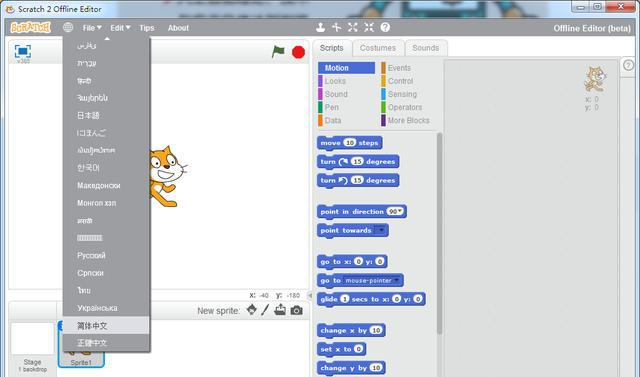Click the x value in go to block
640x377 pixels.
pyautogui.click(x=358, y=261)
